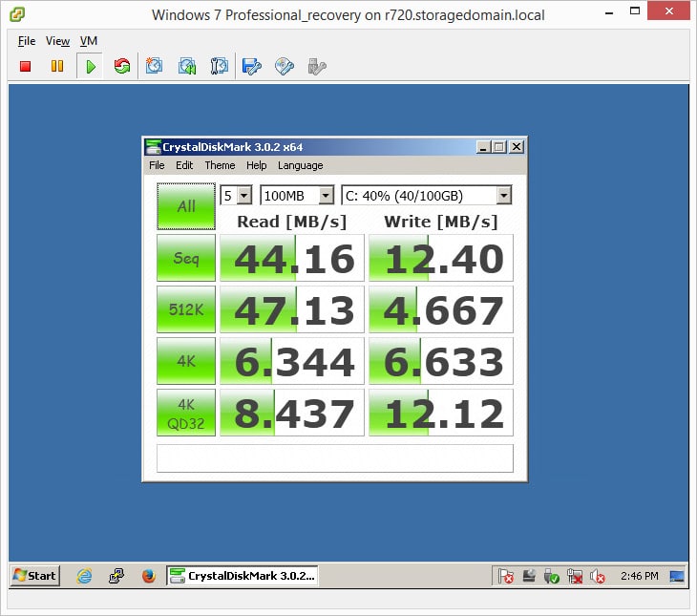Open the CrystalDiskMark Help menu
This screenshot has width=697, height=616.
(x=257, y=165)
